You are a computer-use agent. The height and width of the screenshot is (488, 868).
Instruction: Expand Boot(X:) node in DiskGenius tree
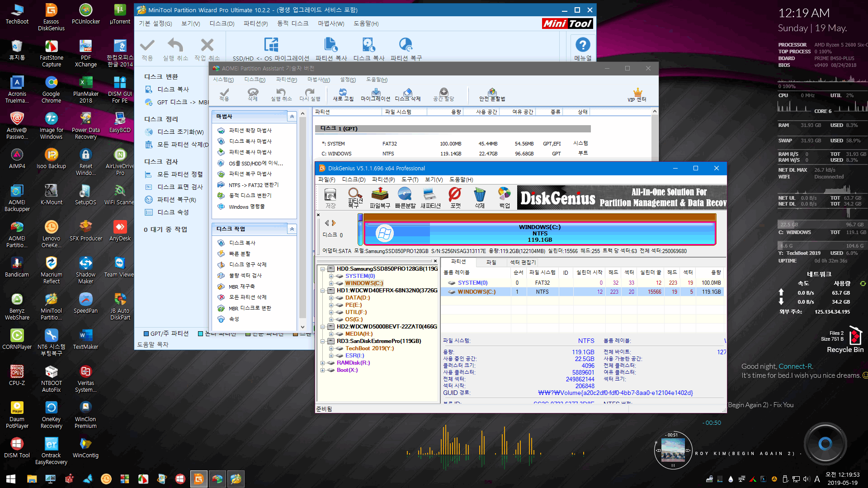(323, 370)
